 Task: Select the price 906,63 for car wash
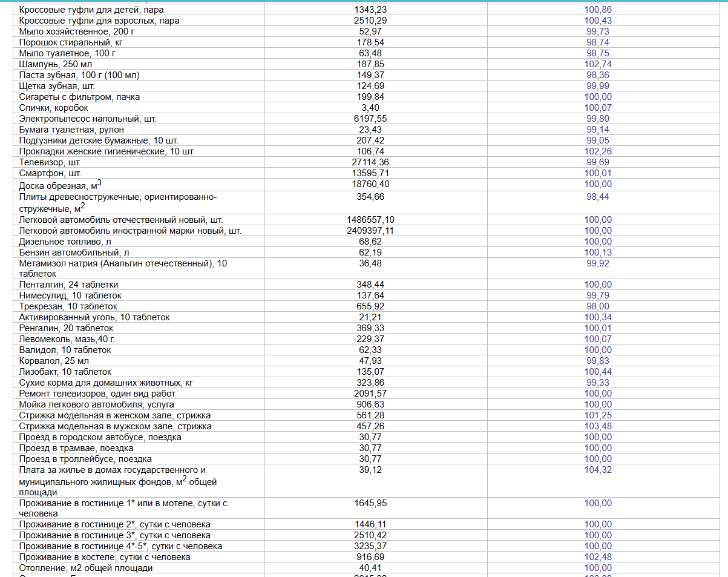point(372,404)
